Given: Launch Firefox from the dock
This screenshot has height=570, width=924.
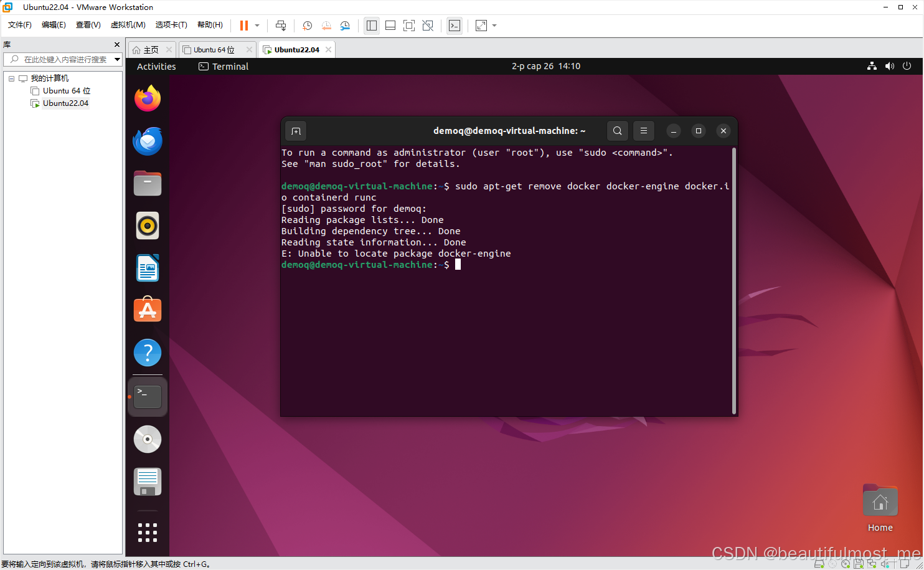Looking at the screenshot, I should coord(147,98).
